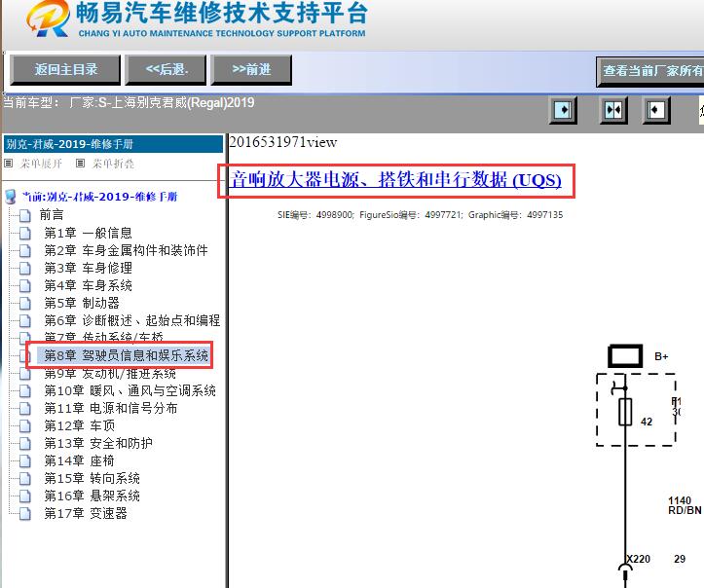Open 第10章 暖风、通风与空调系统
This screenshot has width=704, height=588.
pyautogui.click(x=130, y=391)
